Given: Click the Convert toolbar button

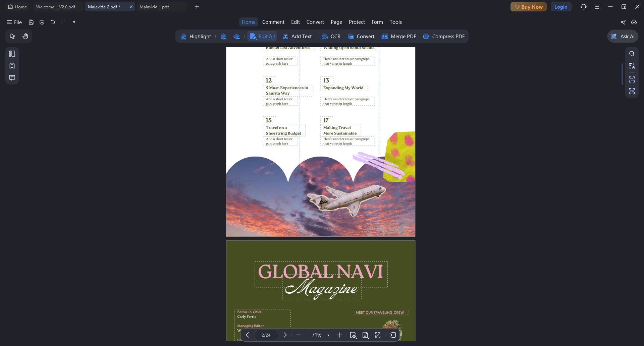Looking at the screenshot, I should click(361, 36).
